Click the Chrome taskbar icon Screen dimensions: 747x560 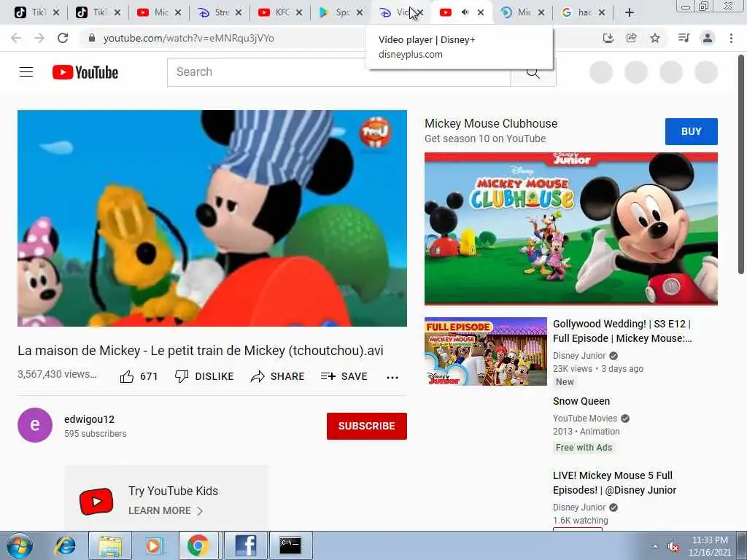198,545
